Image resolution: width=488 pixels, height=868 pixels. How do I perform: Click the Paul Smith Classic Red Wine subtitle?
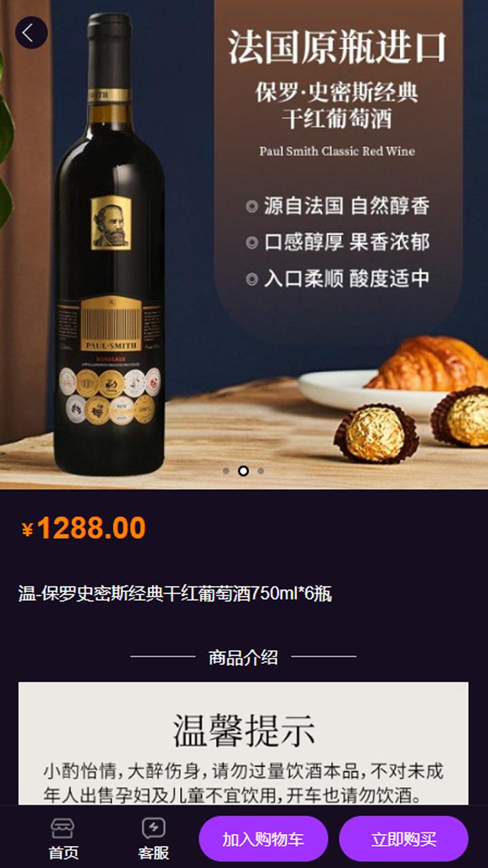(x=337, y=151)
